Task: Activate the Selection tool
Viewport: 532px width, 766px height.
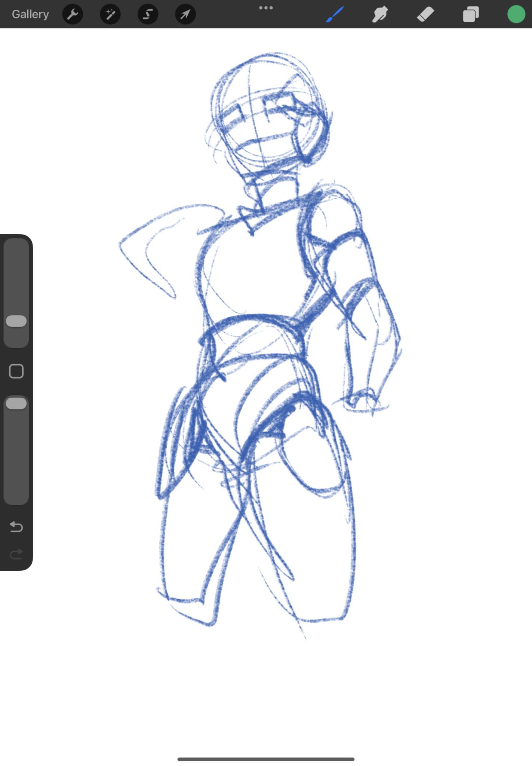Action: (148, 14)
